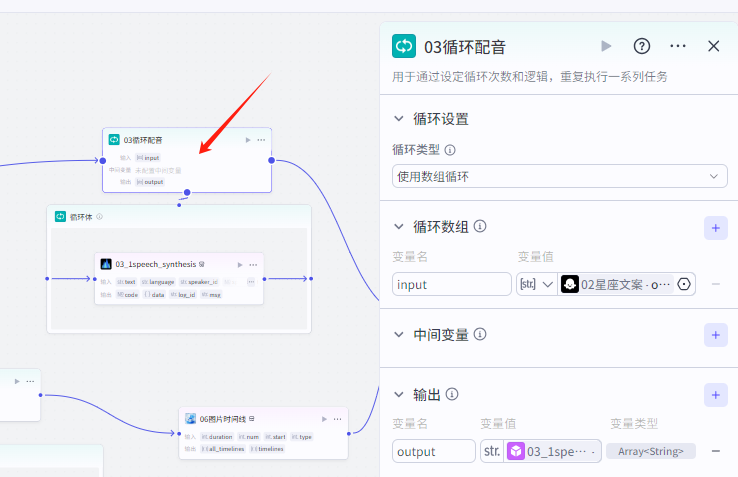Select the 03_1spe… output value reference
The width and height of the screenshot is (738, 477).
553,451
